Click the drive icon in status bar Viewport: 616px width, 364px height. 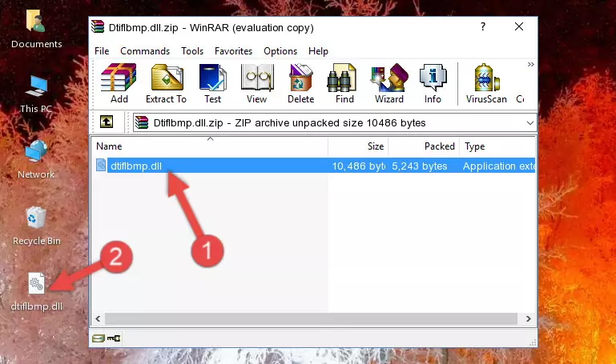pyautogui.click(x=99, y=338)
